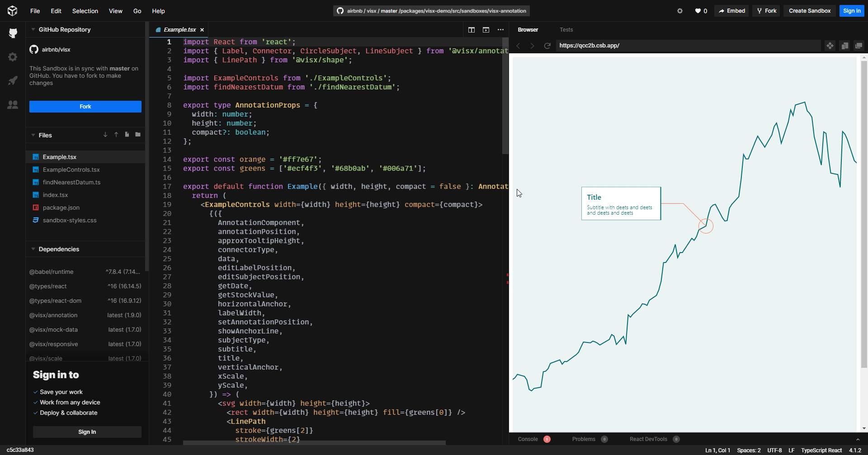
Task: Create a new directory in the Files panel
Action: (x=138, y=134)
